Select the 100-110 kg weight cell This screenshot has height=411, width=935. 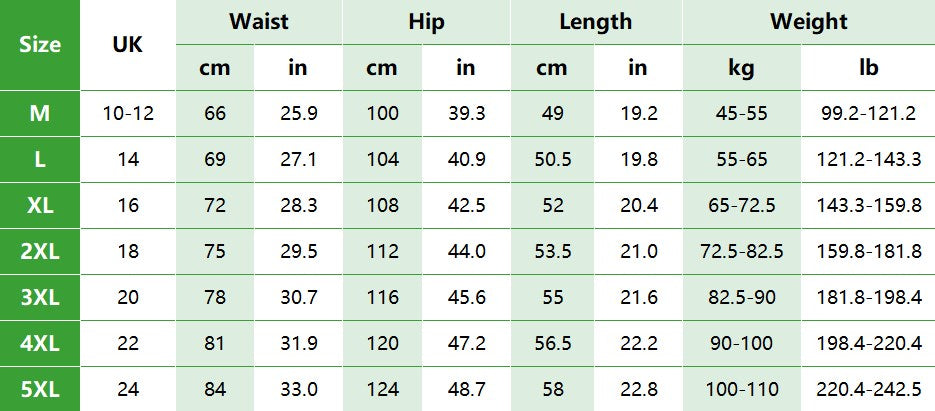tap(741, 389)
